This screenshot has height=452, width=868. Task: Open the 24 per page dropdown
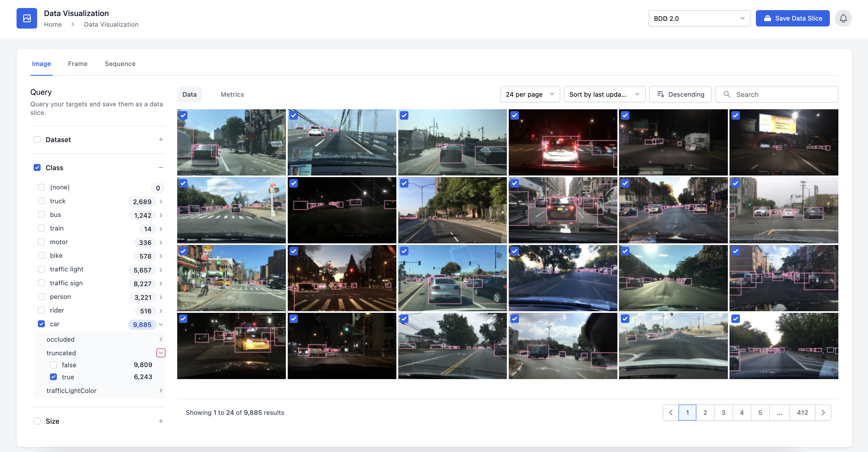coord(530,95)
